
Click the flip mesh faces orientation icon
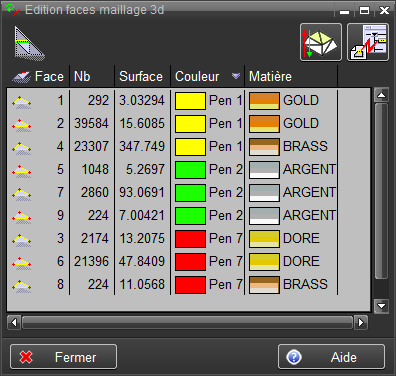pyautogui.click(x=321, y=42)
